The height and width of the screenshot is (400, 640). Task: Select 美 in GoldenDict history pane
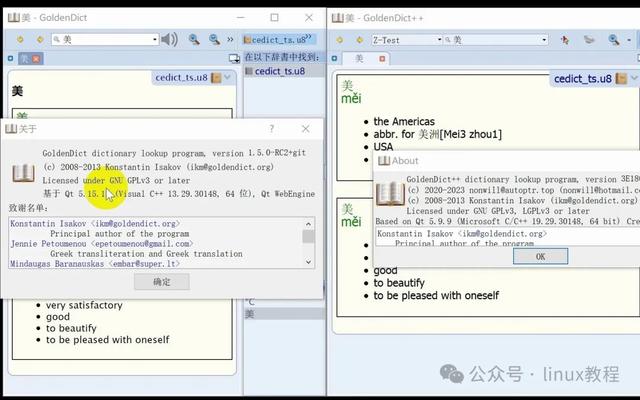[x=284, y=314]
